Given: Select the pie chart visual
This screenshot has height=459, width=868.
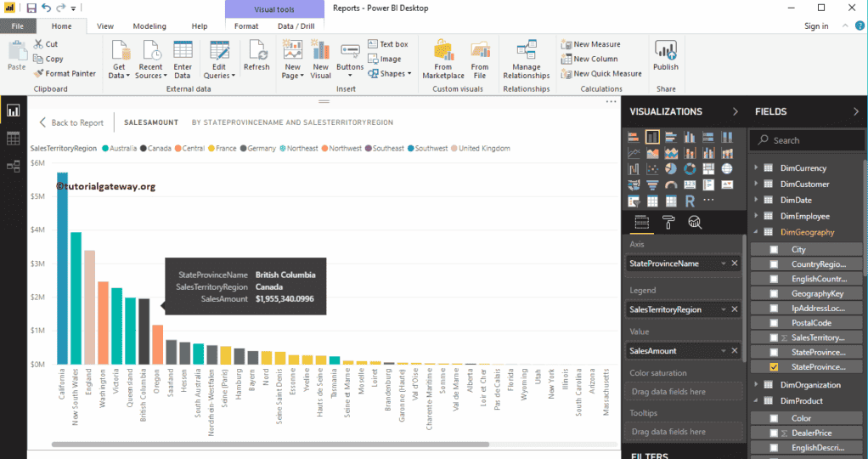Looking at the screenshot, I should (671, 168).
